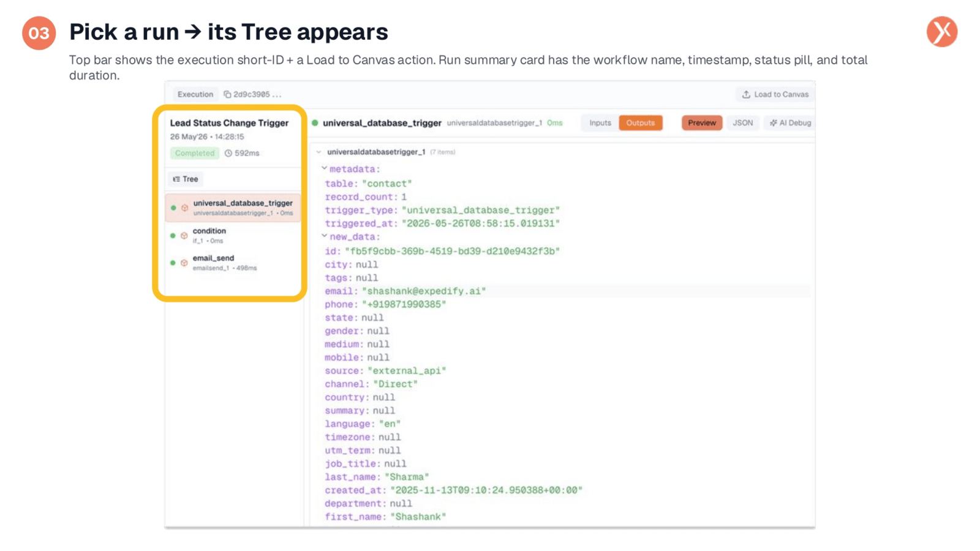Click the Tree list icon
The width and height of the screenshot is (980, 551).
pyautogui.click(x=176, y=179)
